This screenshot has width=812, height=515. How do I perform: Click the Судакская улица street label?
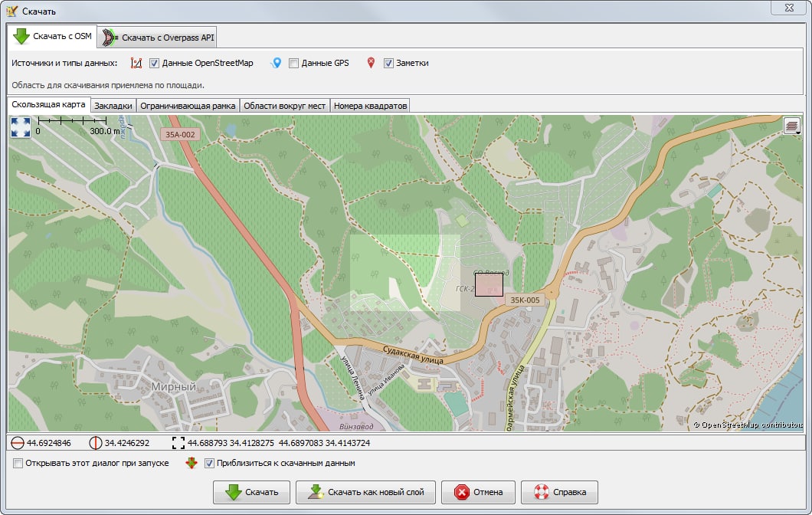(x=413, y=355)
